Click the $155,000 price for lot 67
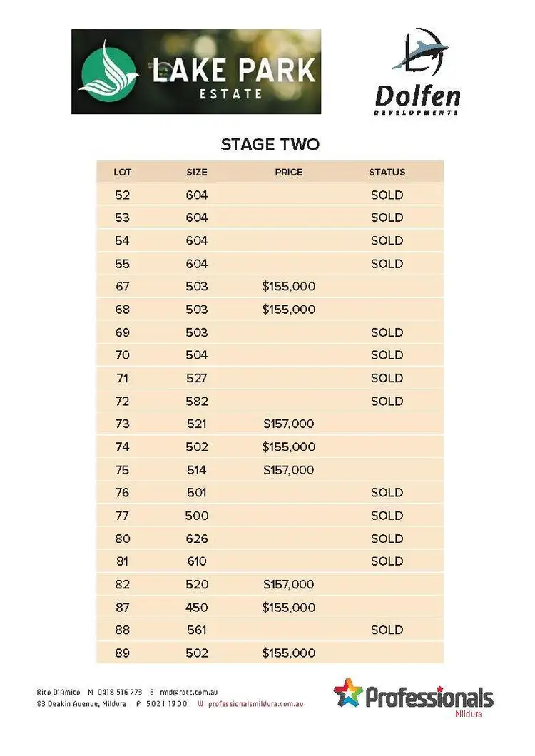This screenshot has width=535, height=756. 289,287
